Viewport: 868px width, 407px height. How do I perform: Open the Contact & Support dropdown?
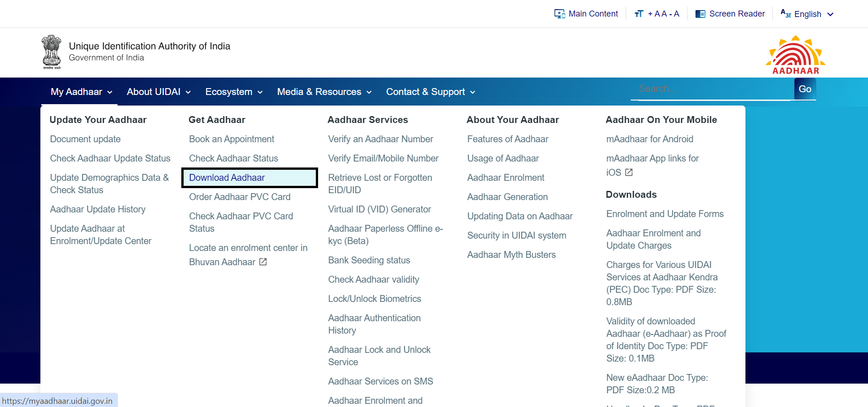click(x=430, y=92)
